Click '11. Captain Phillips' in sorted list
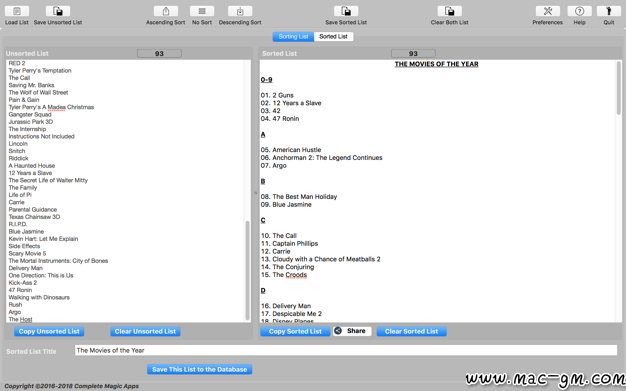Image resolution: width=626 pixels, height=391 pixels. 289,244
